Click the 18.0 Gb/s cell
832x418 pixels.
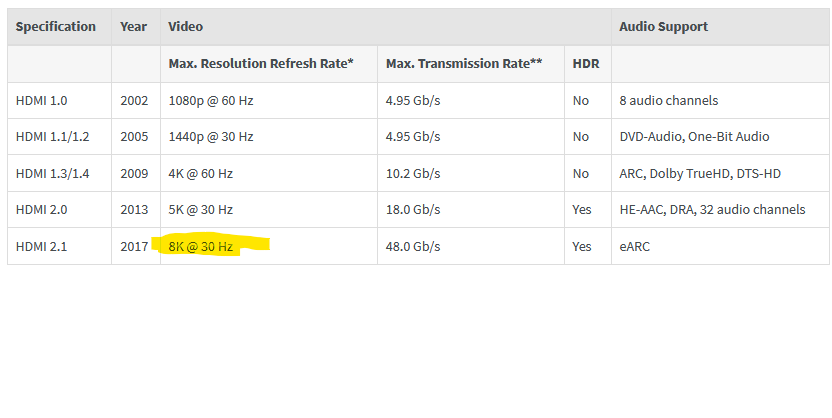413,210
